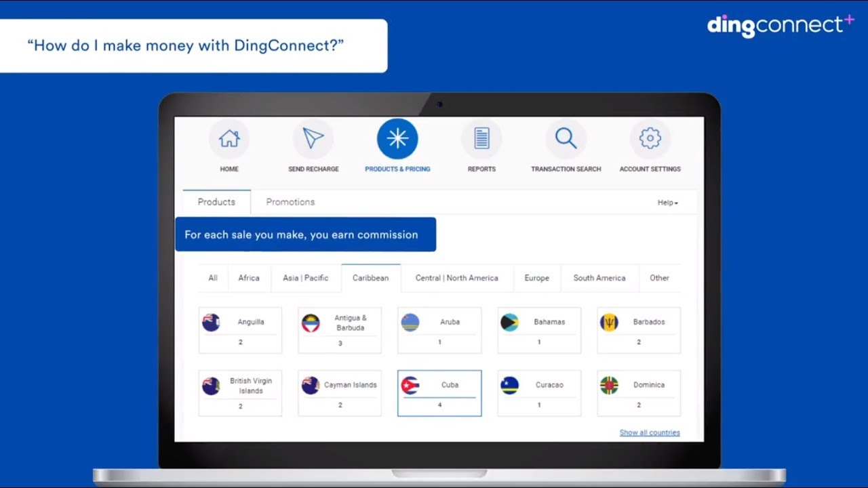The width and height of the screenshot is (868, 488).
Task: Click the Anguilla country name
Action: click(251, 323)
